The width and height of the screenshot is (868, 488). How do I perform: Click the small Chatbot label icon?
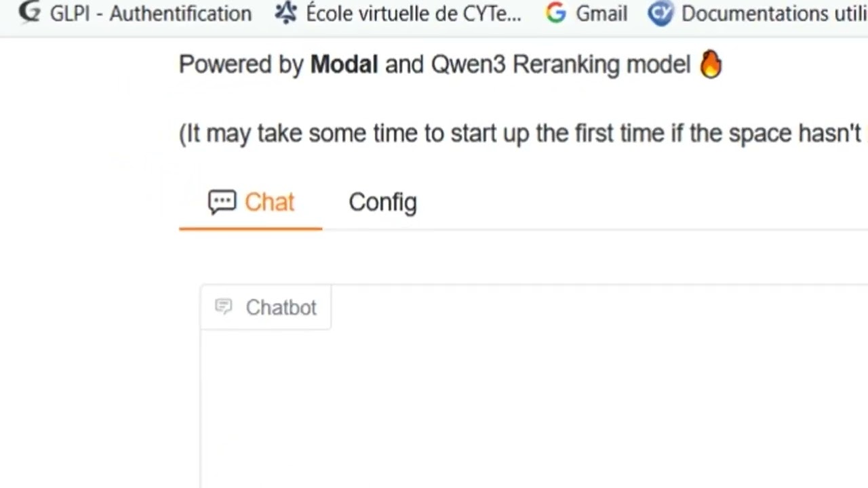[223, 307]
